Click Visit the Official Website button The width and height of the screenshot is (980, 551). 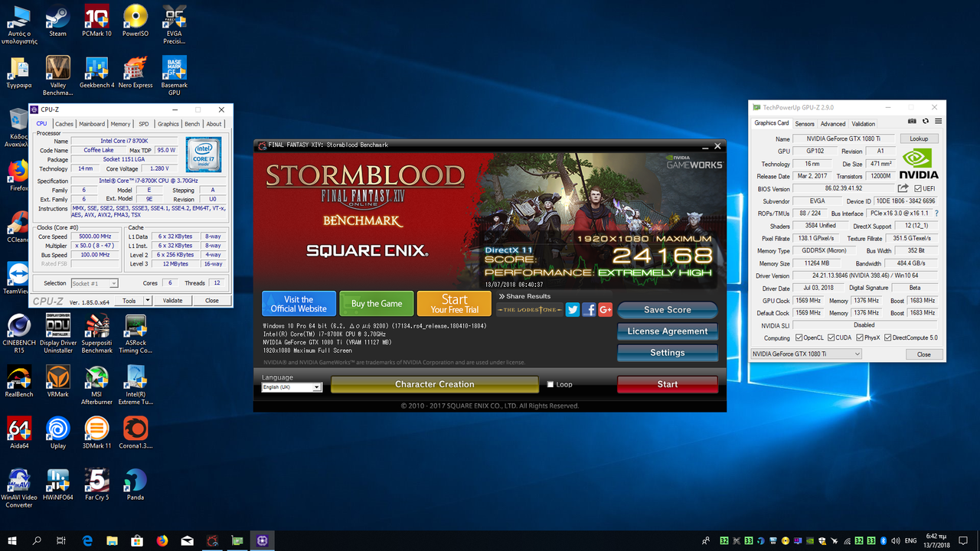point(299,304)
